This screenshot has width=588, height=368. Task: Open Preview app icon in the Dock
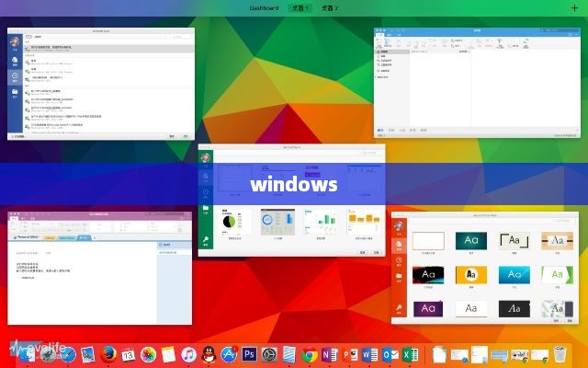tap(88, 354)
